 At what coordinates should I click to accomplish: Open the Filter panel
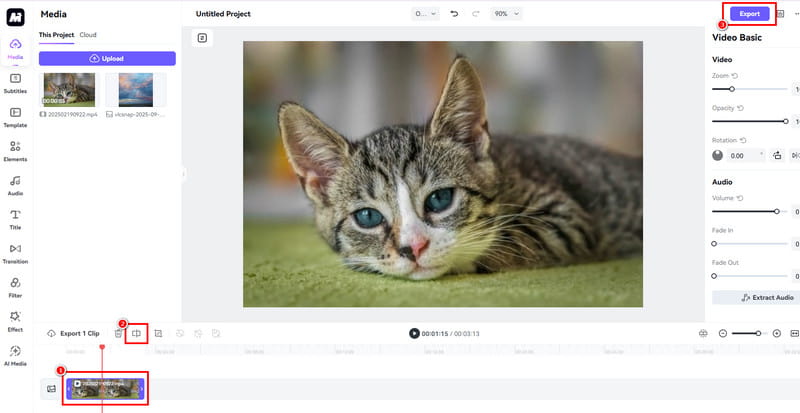(x=15, y=288)
